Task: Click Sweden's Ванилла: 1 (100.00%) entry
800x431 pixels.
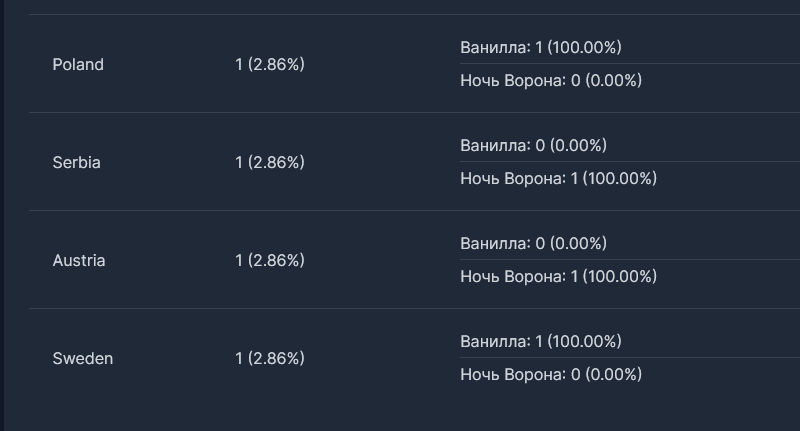Action: pos(541,342)
